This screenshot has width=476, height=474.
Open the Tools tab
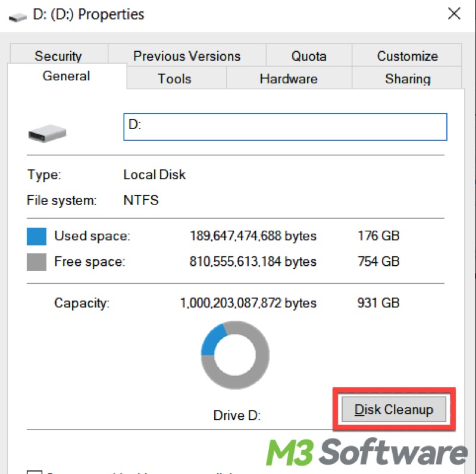(176, 79)
